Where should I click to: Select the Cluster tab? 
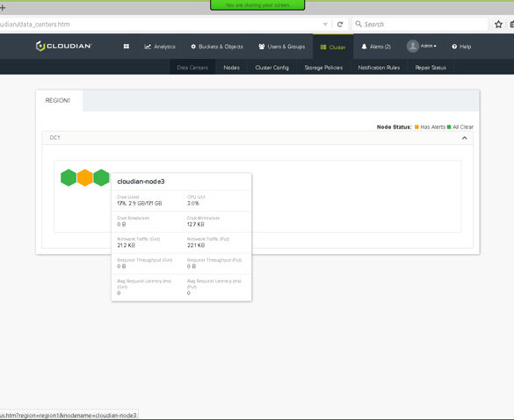tap(333, 47)
